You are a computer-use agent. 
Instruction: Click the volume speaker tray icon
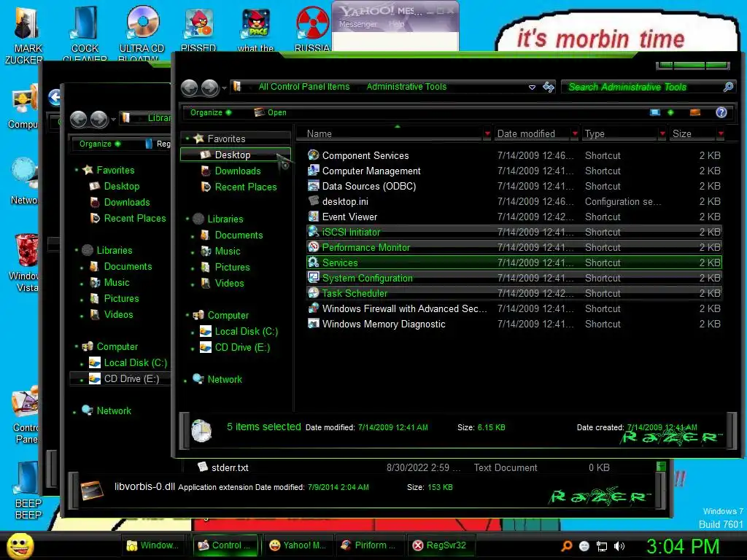point(619,546)
